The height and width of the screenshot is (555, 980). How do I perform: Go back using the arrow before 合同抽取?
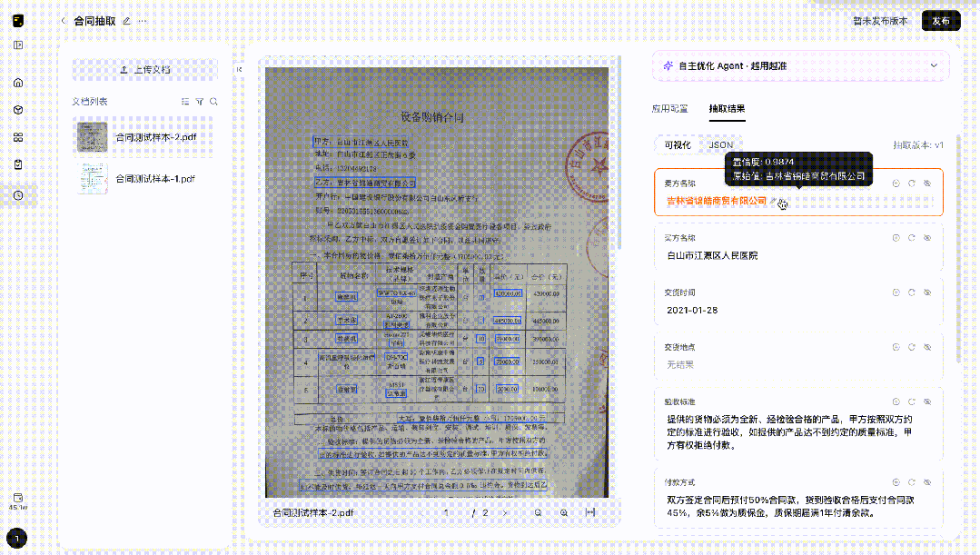click(64, 21)
